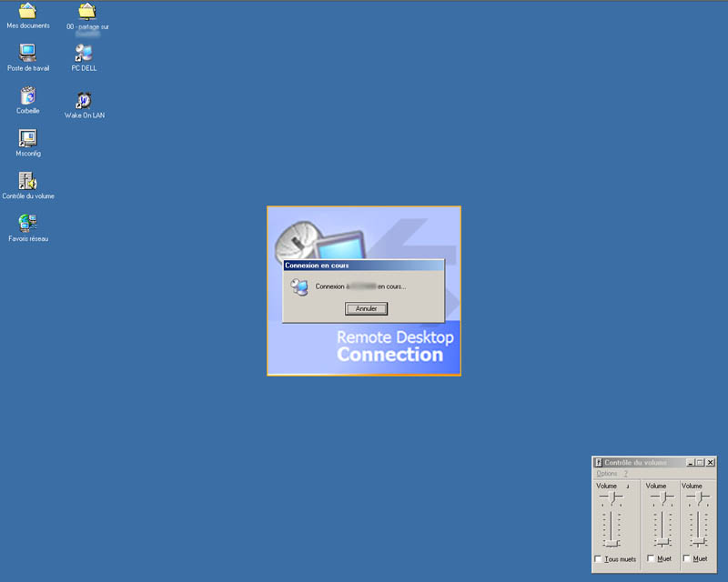Viewport: 728px width, 582px height.
Task: Click 'Connexion à ... en cours...' status text
Action: (x=360, y=286)
